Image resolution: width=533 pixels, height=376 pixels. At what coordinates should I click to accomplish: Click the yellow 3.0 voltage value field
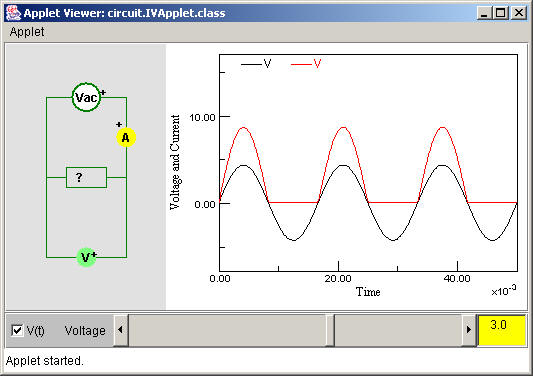coord(501,330)
